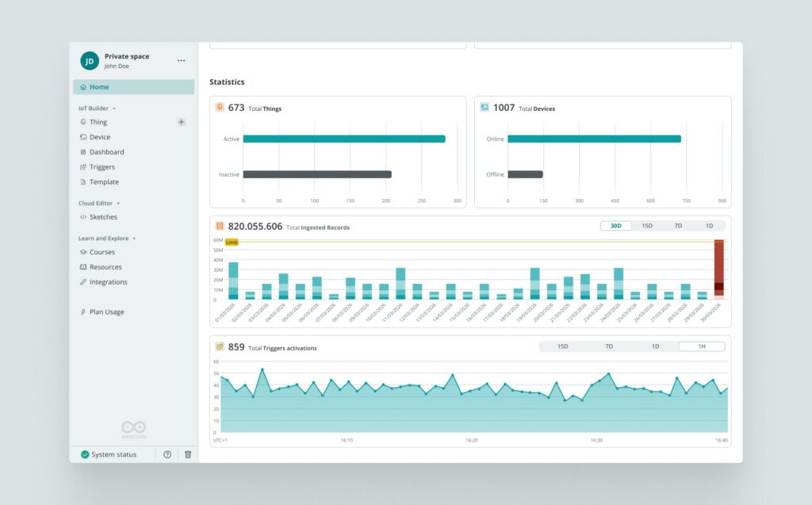The image size is (812, 505).
Task: Click the Total Things icon
Action: point(220,107)
